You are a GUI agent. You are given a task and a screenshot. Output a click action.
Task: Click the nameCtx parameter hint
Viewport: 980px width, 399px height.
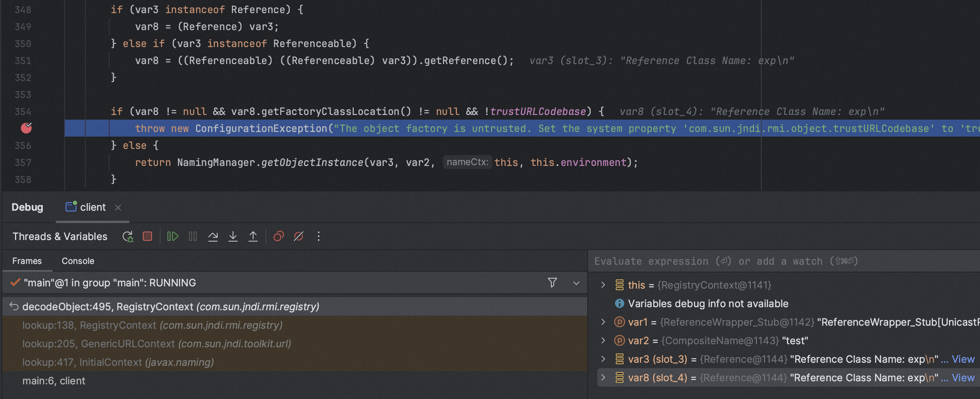pyautogui.click(x=467, y=162)
